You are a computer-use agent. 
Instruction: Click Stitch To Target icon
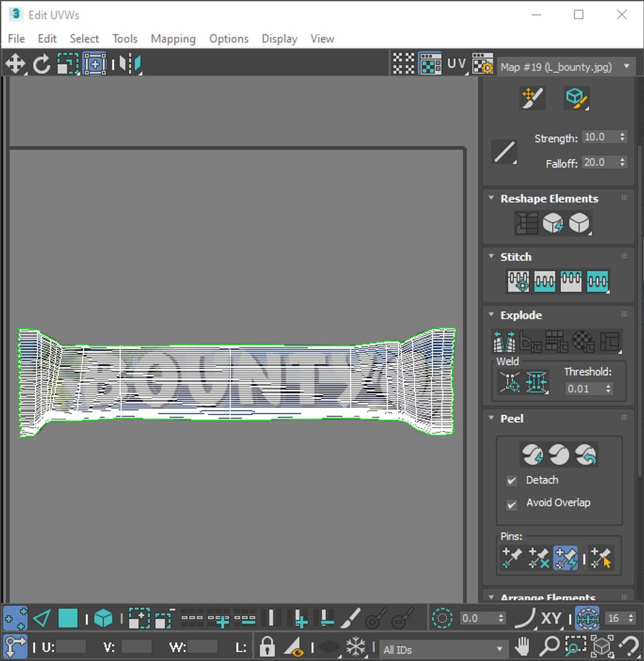pyautogui.click(x=519, y=281)
